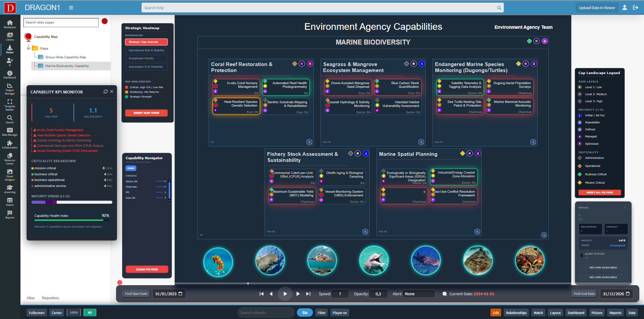Click the Reset Map View button
Image resolution: width=644 pixels, height=319 pixels.
click(146, 113)
